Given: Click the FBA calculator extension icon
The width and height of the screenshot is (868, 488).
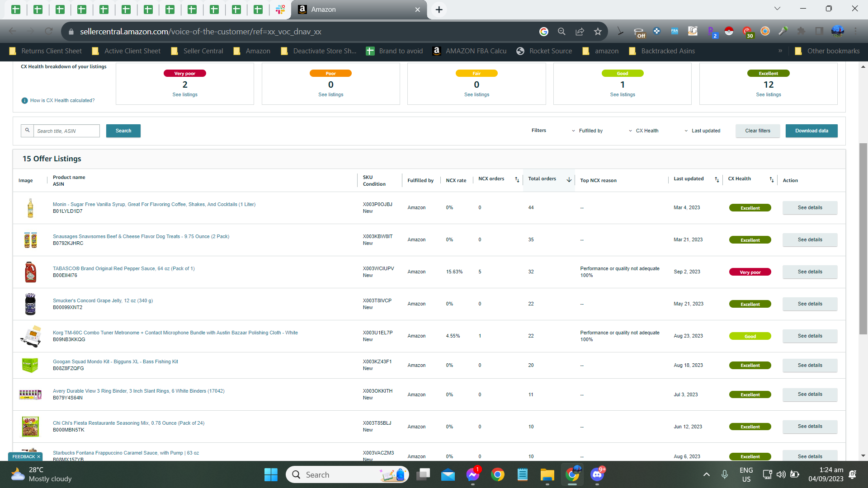Looking at the screenshot, I should pos(675,31).
